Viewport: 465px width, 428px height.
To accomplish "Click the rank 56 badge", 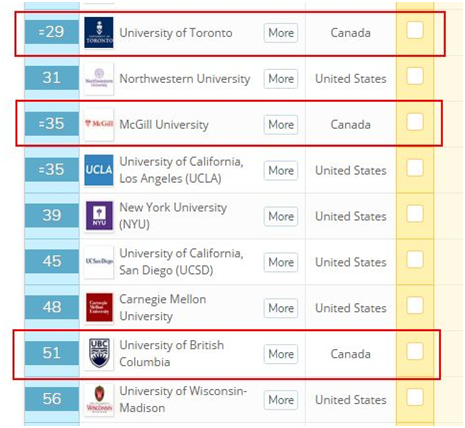I will (52, 399).
